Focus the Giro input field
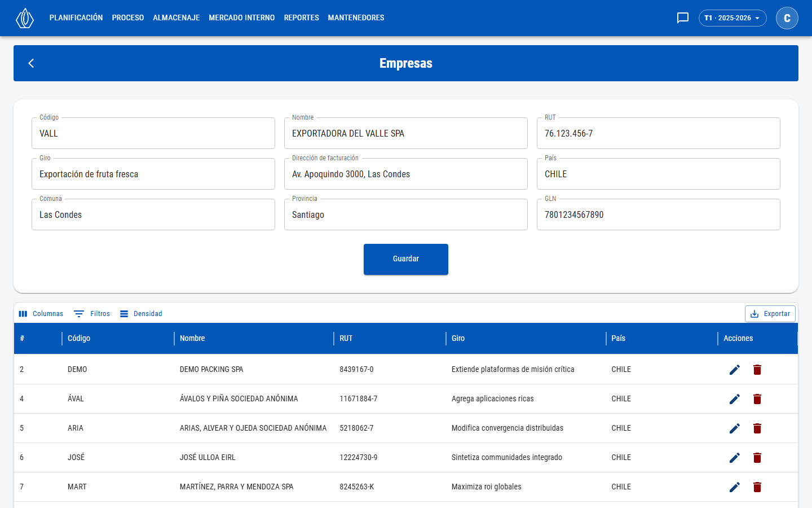This screenshot has width=812, height=508. pos(153,174)
